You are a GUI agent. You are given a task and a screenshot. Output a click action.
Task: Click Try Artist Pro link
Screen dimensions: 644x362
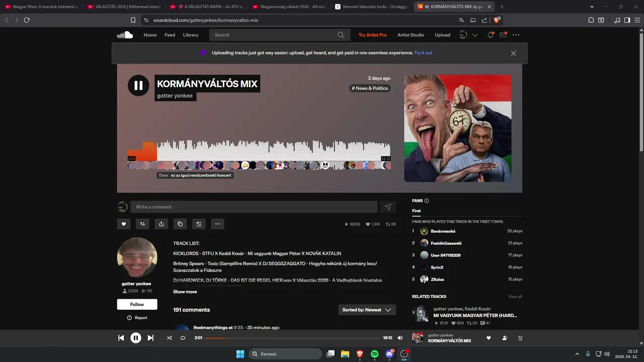372,35
